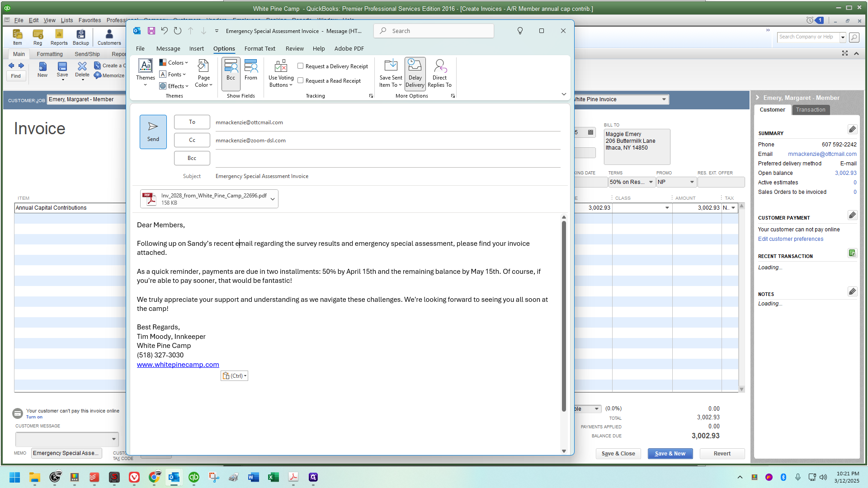Image resolution: width=868 pixels, height=488 pixels.
Task: Open the Page Color picker
Action: coord(203,73)
